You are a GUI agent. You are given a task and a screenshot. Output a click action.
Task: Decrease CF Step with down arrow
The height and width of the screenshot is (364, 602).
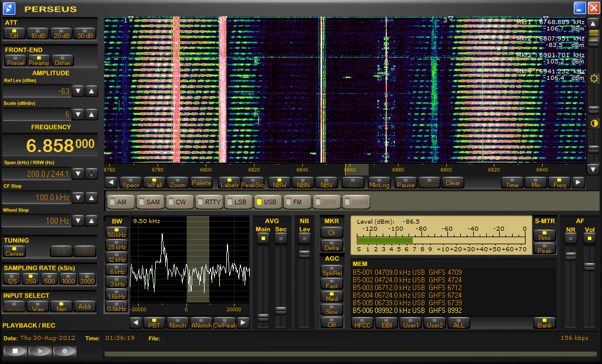coord(78,197)
